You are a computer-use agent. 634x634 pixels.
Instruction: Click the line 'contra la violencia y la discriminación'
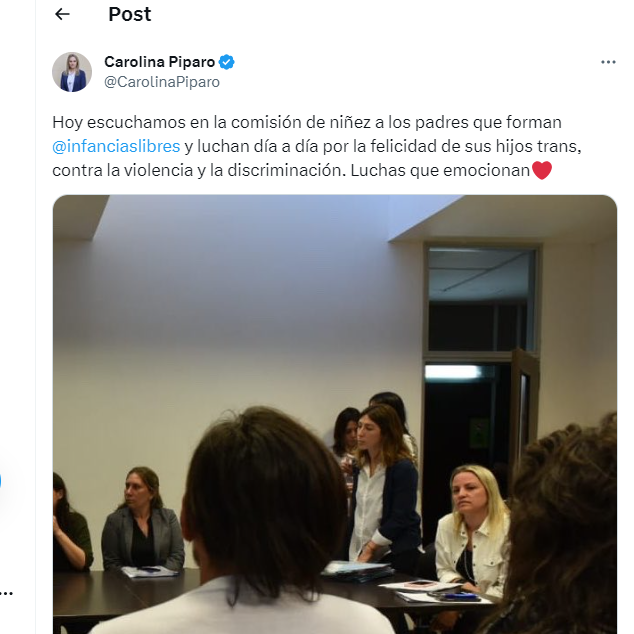coord(199,171)
